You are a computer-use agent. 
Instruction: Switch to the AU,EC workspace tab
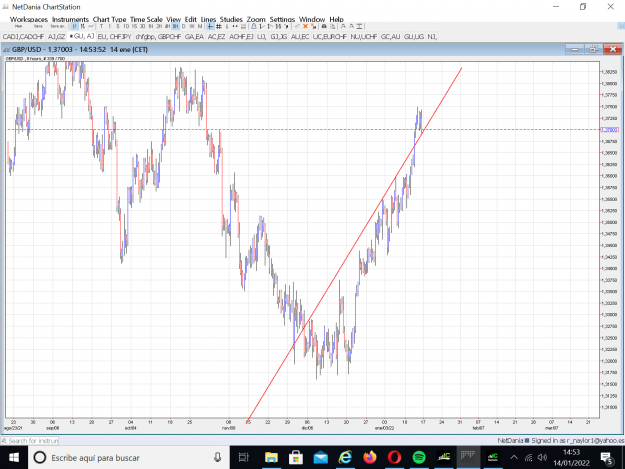(x=300, y=37)
